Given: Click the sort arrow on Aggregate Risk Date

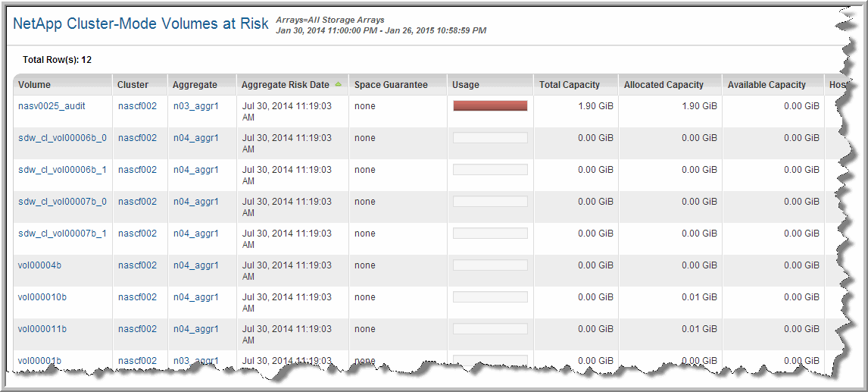Looking at the screenshot, I should coord(338,84).
